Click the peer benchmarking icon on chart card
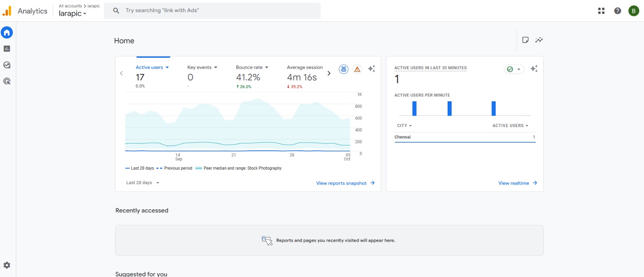 [x=343, y=69]
